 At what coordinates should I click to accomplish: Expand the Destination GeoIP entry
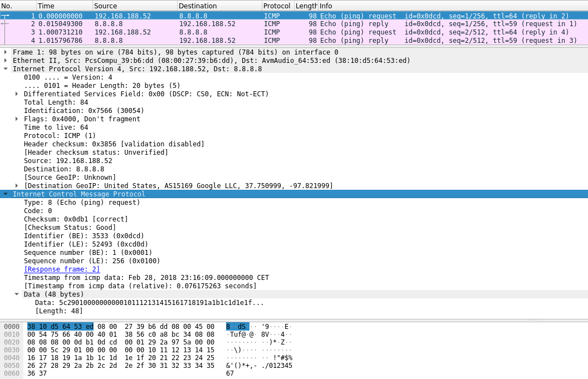(x=17, y=186)
